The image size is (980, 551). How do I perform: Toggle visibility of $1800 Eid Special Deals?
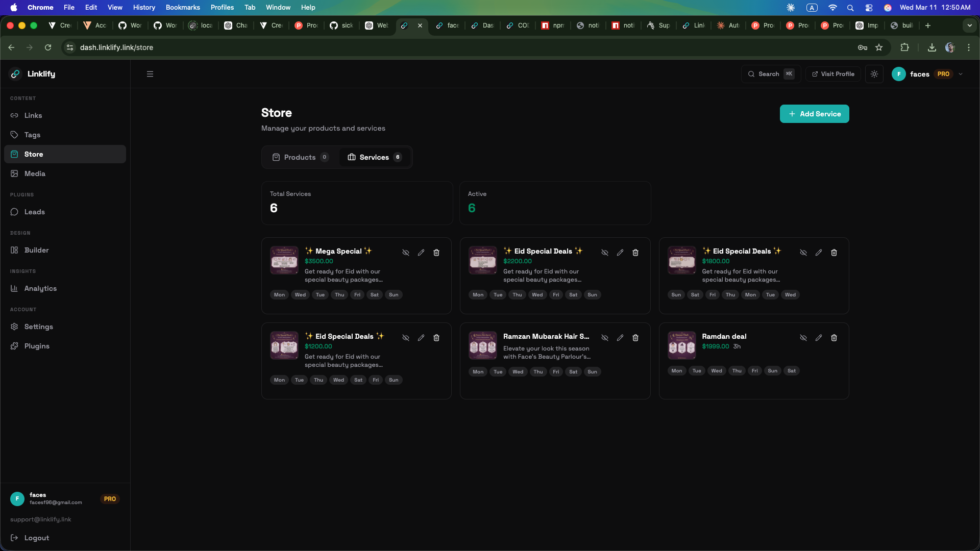[x=803, y=253]
